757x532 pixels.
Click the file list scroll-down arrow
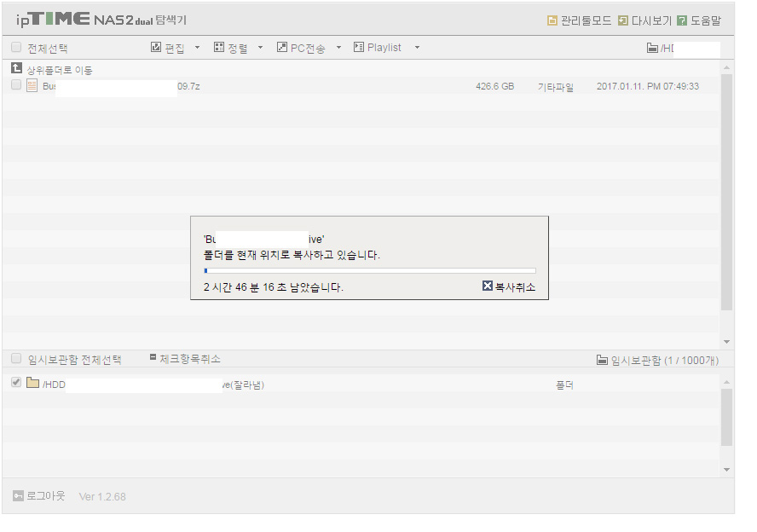(x=726, y=342)
